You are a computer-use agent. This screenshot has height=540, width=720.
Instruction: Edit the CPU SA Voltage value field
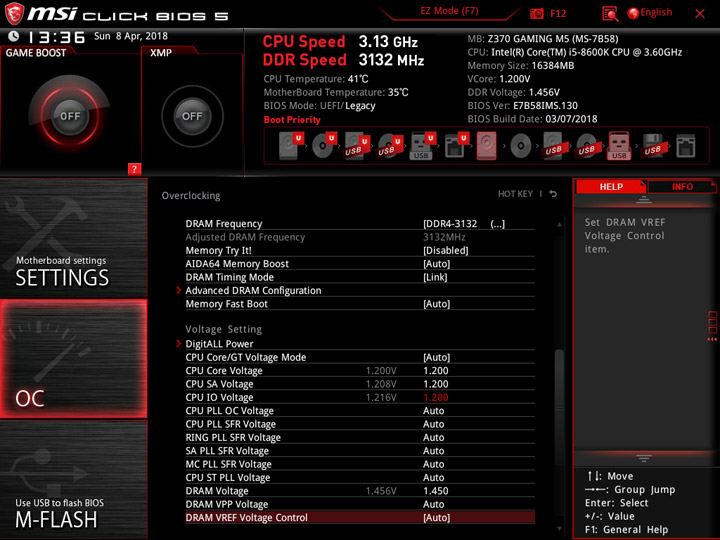[x=435, y=384]
